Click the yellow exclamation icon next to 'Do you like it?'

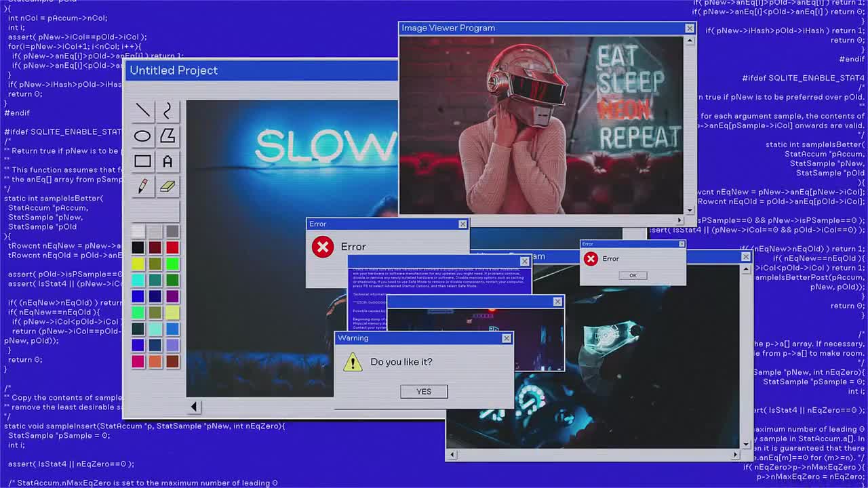[352, 362]
